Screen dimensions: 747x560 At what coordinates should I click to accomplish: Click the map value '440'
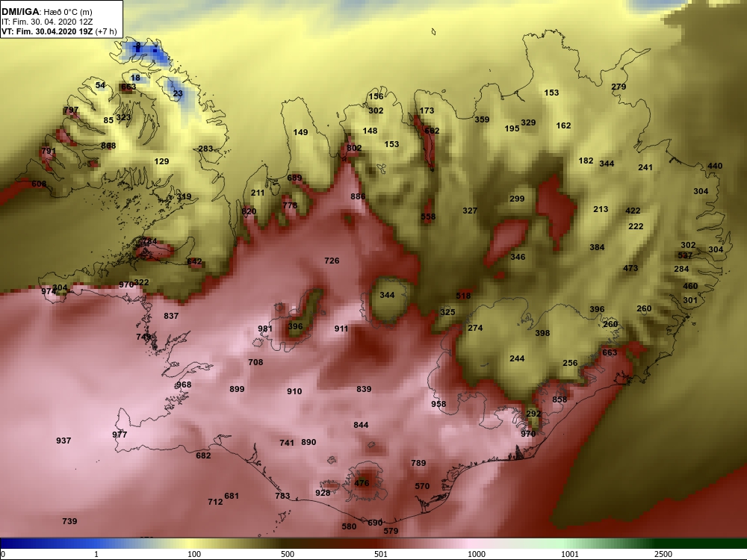[x=715, y=166]
